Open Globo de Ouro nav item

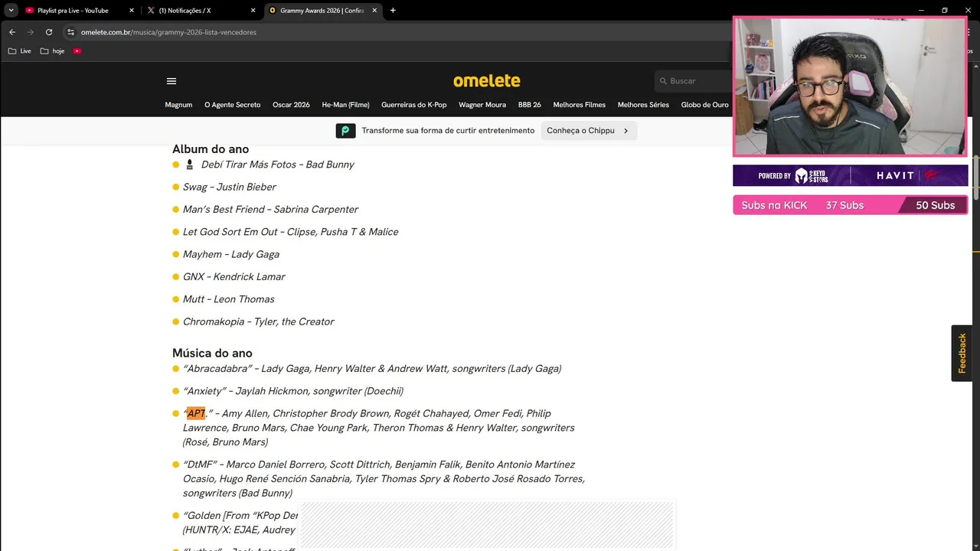[x=704, y=105]
